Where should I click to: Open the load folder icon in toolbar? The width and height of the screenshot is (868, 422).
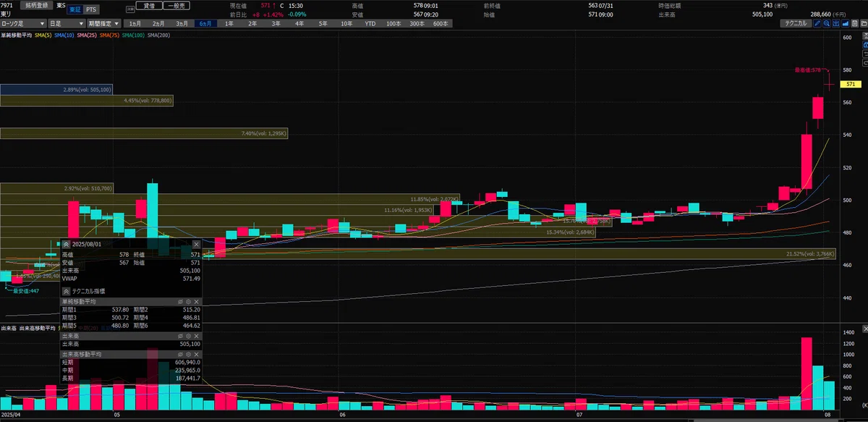pyautogui.click(x=864, y=23)
